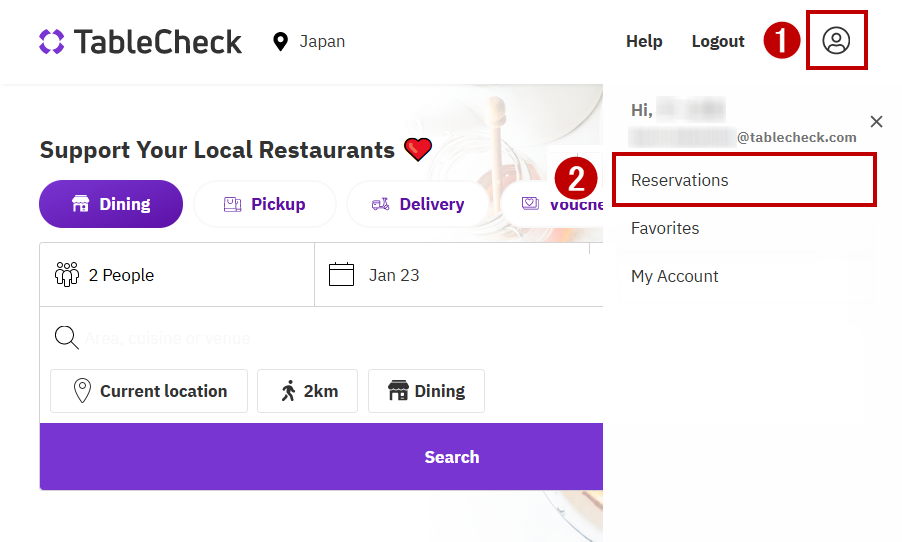Screen dimensions: 902x542
Task: Click the TableCheck logo
Action: click(x=141, y=41)
